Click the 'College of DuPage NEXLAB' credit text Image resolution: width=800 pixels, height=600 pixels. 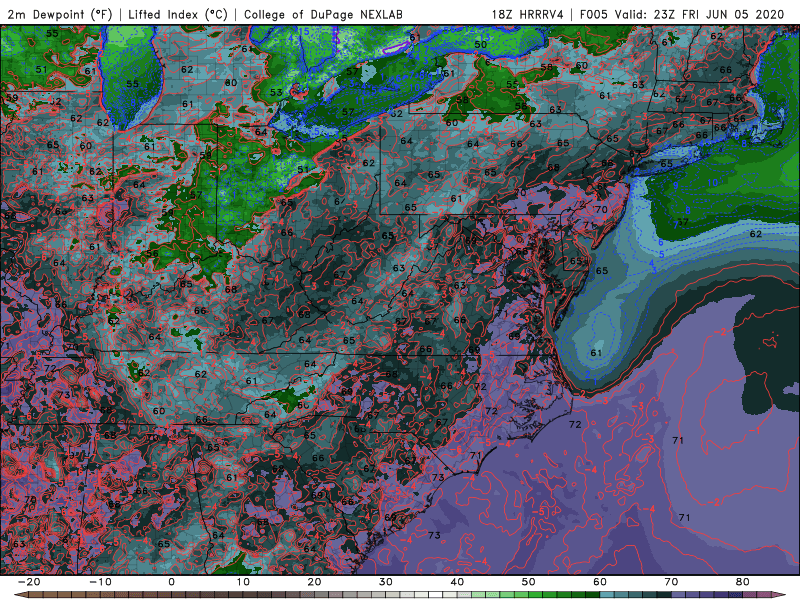point(323,15)
